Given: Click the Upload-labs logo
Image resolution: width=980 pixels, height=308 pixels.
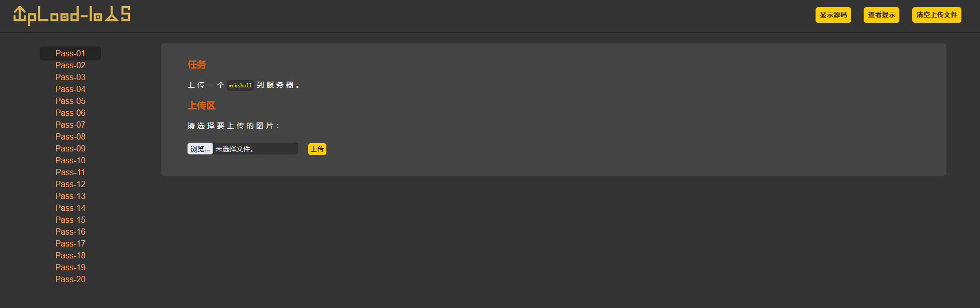Looking at the screenshot, I should coord(71,16).
